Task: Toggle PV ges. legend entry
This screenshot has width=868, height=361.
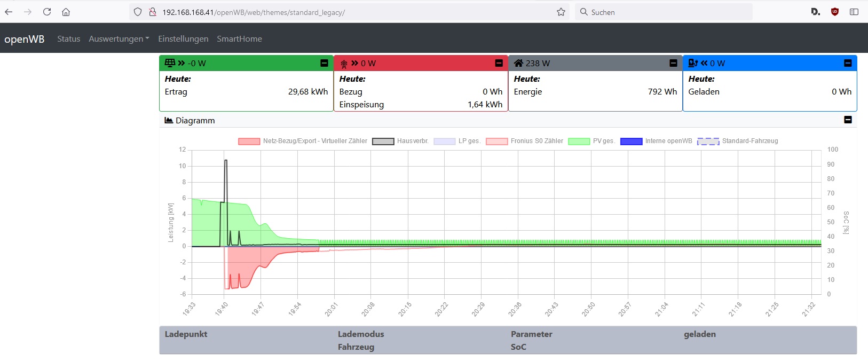Action: pyautogui.click(x=591, y=141)
